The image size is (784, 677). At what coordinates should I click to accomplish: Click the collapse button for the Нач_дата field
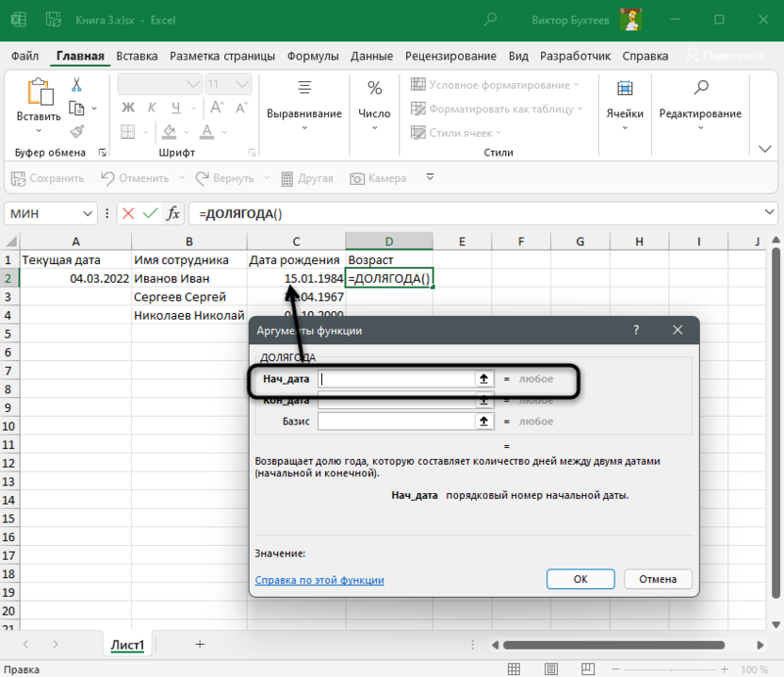[484, 379]
